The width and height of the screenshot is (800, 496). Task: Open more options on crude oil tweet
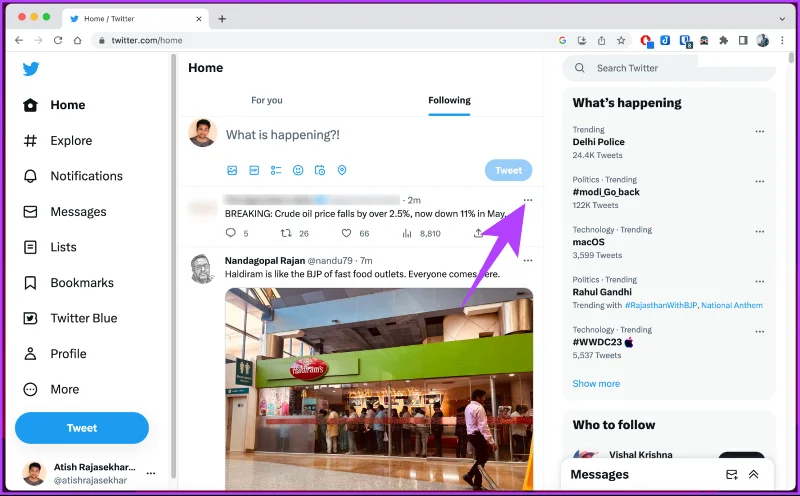click(x=528, y=200)
